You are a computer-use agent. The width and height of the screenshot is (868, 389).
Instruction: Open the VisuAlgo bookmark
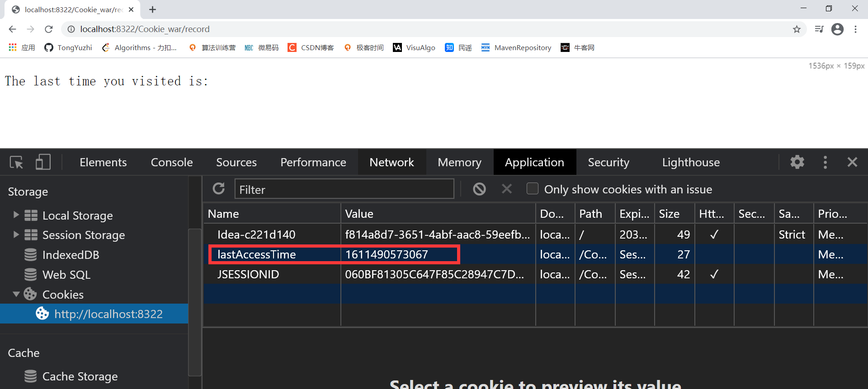click(414, 47)
